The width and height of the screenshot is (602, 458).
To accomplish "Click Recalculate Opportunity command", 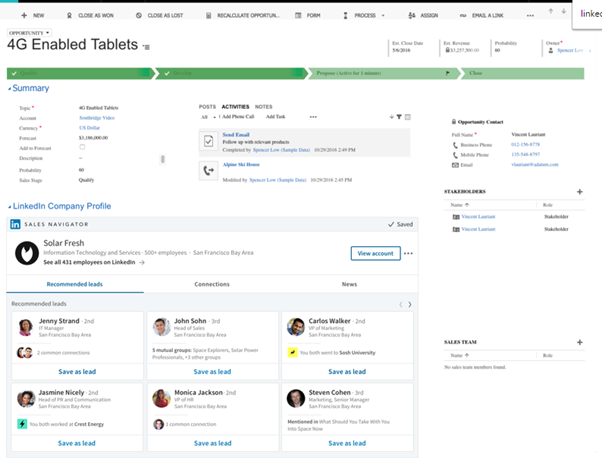I will (243, 15).
